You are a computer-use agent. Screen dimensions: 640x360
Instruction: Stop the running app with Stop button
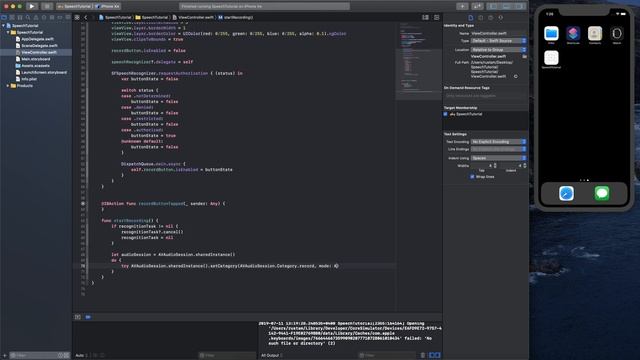click(x=47, y=7)
